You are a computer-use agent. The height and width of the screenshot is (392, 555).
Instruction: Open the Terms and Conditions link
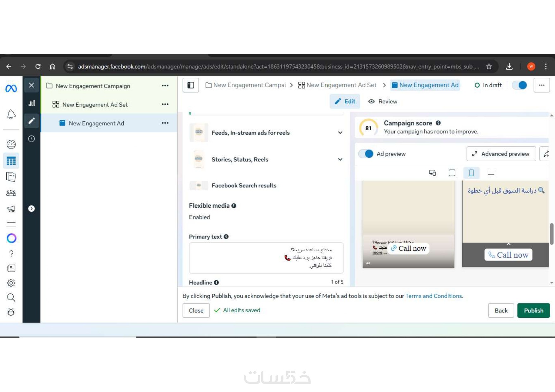click(x=434, y=296)
